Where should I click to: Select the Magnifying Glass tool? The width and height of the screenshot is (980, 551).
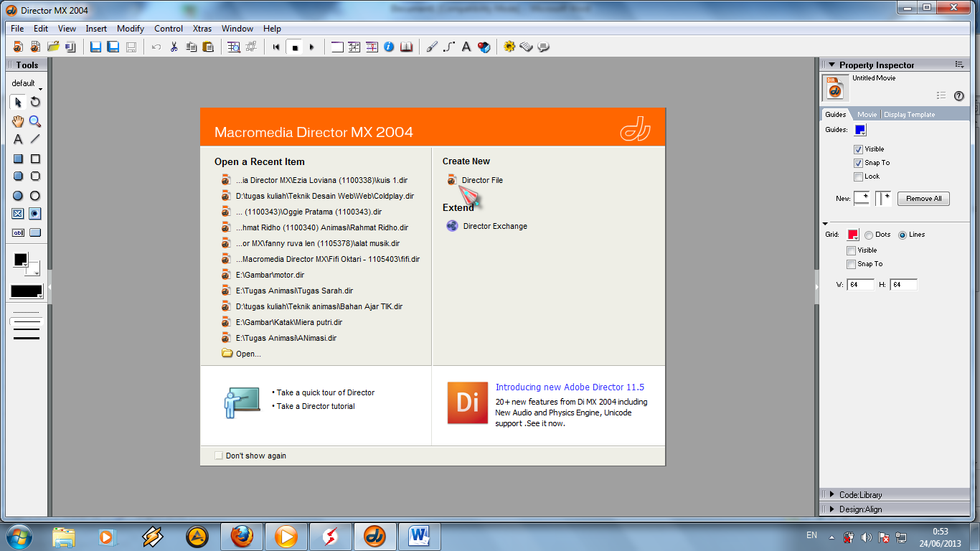33,121
